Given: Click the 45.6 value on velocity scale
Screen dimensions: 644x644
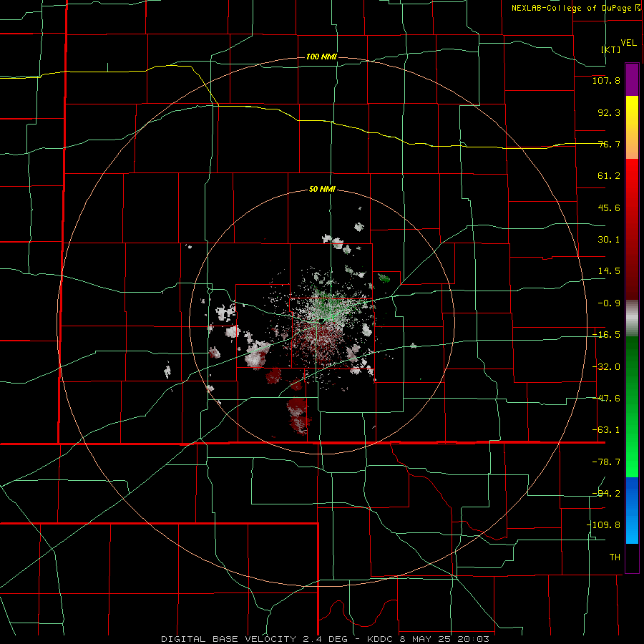Looking at the screenshot, I should coord(609,208).
